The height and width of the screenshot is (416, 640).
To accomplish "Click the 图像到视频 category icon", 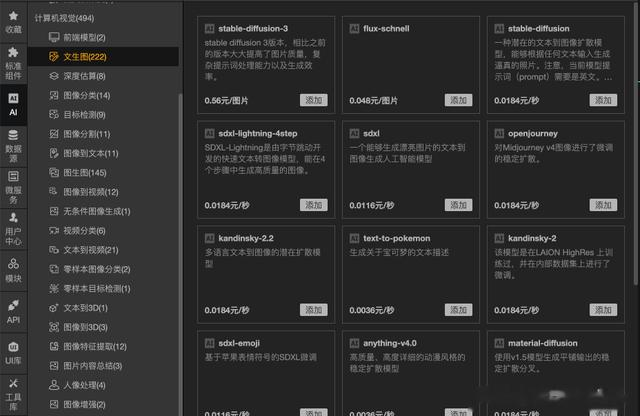I will coord(54,191).
